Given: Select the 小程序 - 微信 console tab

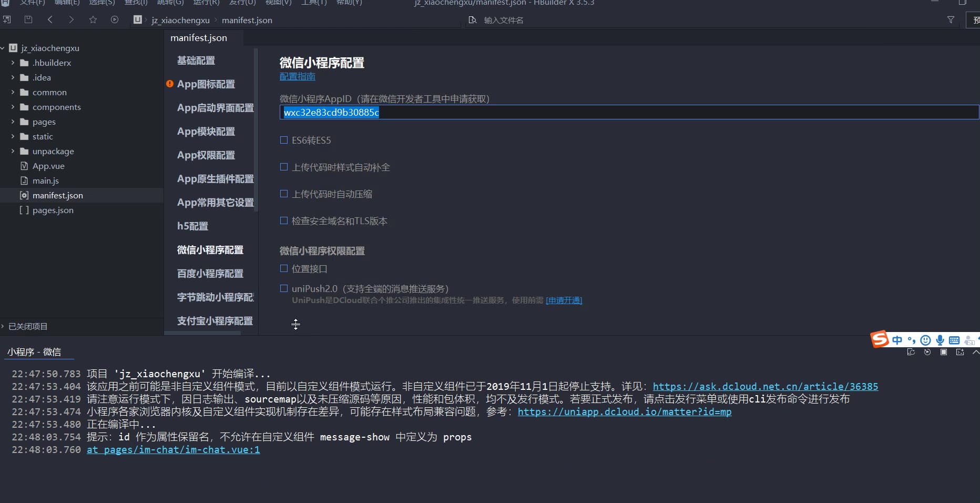Looking at the screenshot, I should click(x=34, y=352).
